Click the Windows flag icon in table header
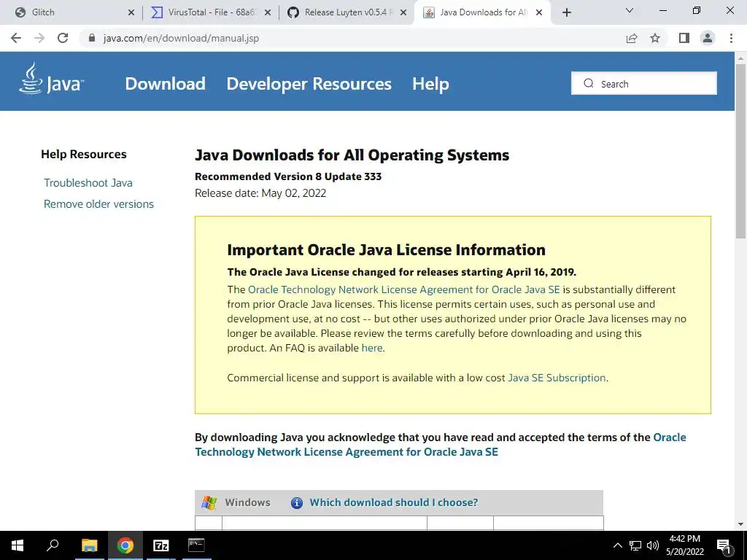This screenshot has width=747, height=560. point(209,502)
